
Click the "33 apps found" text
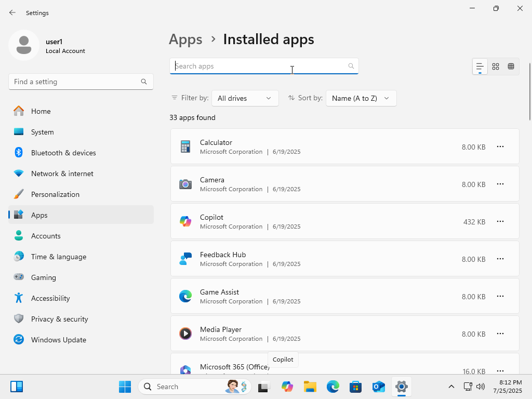point(192,117)
